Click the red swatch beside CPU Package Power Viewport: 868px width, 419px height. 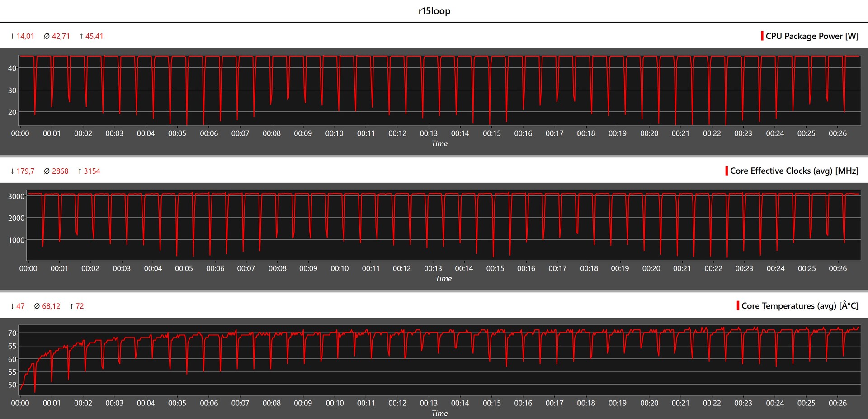[762, 36]
